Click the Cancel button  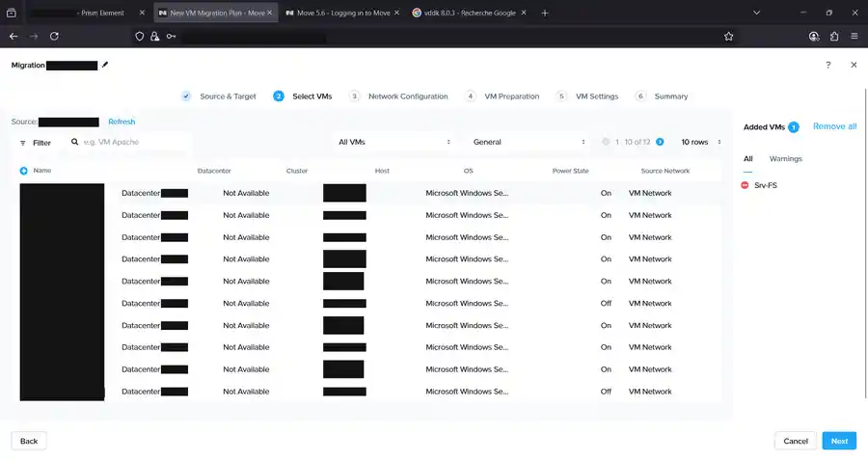click(796, 441)
